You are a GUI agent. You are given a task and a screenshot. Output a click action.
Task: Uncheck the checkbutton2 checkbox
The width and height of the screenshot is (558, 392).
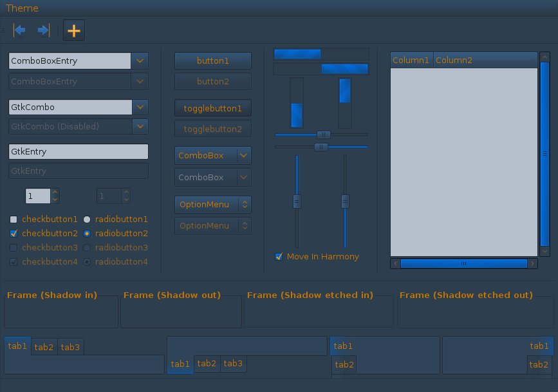point(14,234)
